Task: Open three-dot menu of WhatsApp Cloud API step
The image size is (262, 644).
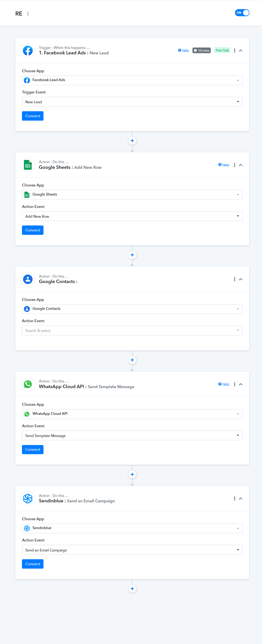Action: [x=235, y=384]
